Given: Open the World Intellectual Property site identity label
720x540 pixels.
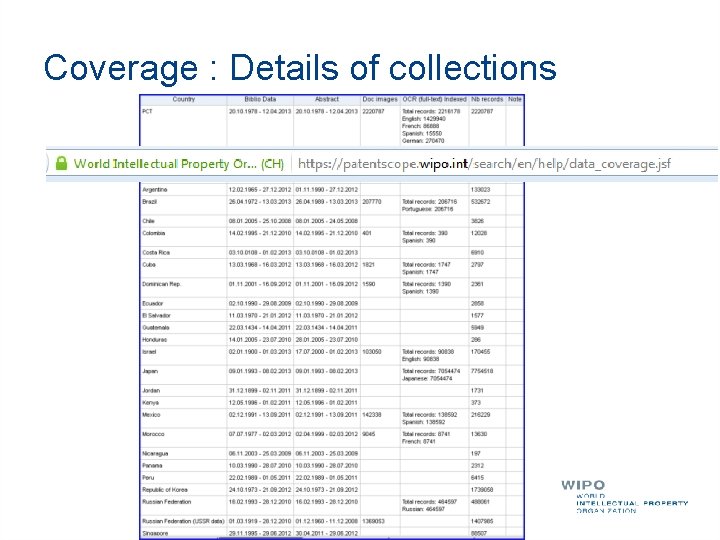Looking at the screenshot, I should [179, 164].
